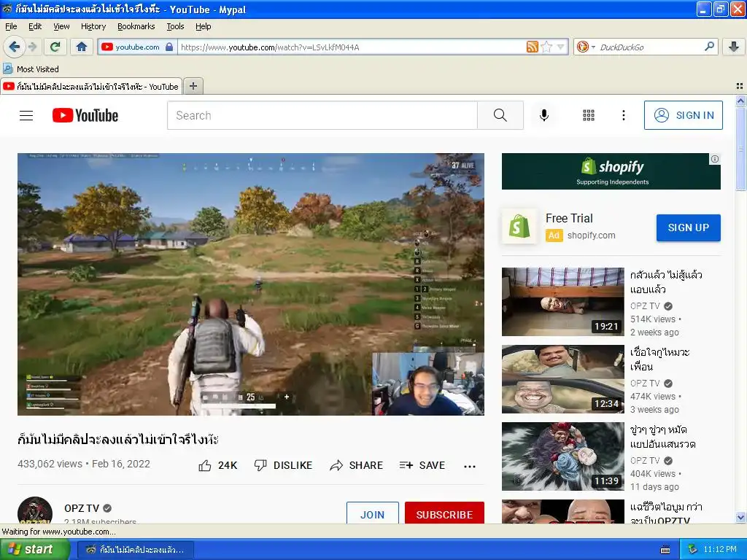The width and height of the screenshot is (747, 560).
Task: Click the scrollbar up arrow
Action: (740, 101)
